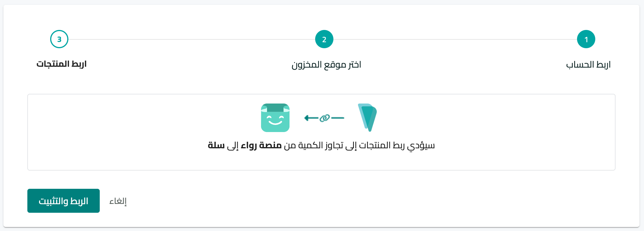Click the connector line between steps 1 and 2
This screenshot has height=231, width=644.
[x=455, y=39]
